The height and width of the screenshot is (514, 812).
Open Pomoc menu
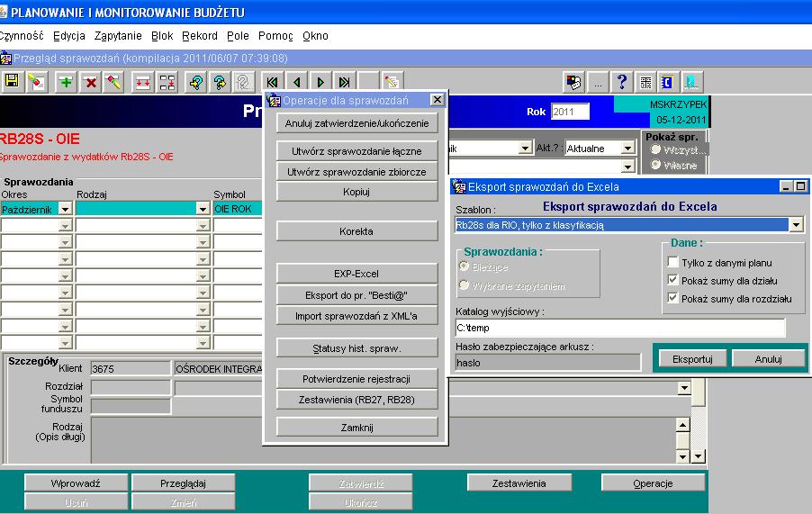click(275, 36)
